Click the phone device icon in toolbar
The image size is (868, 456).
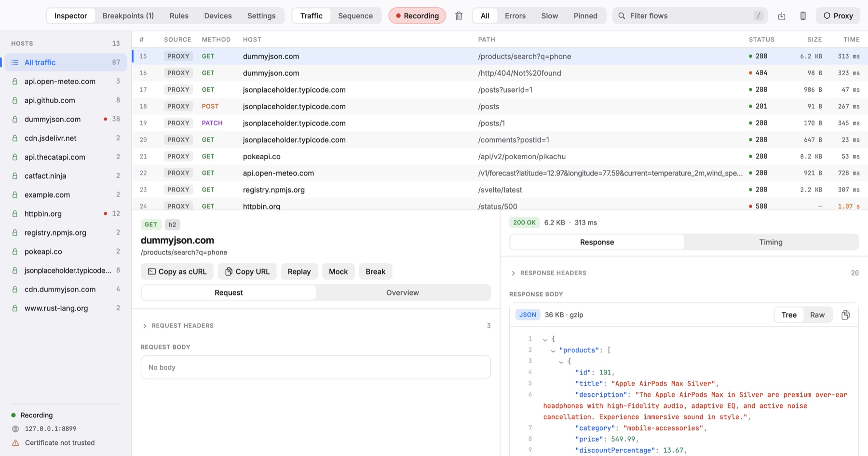(803, 16)
